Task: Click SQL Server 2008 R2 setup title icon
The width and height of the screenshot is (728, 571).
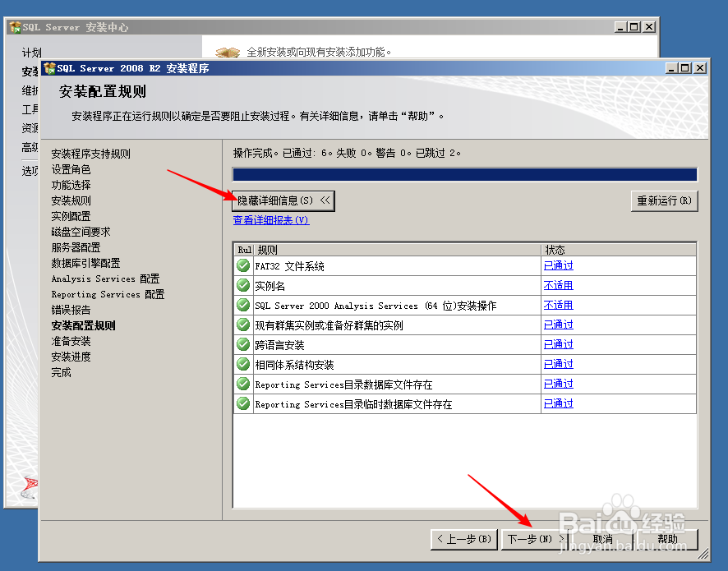Action: pos(49,68)
